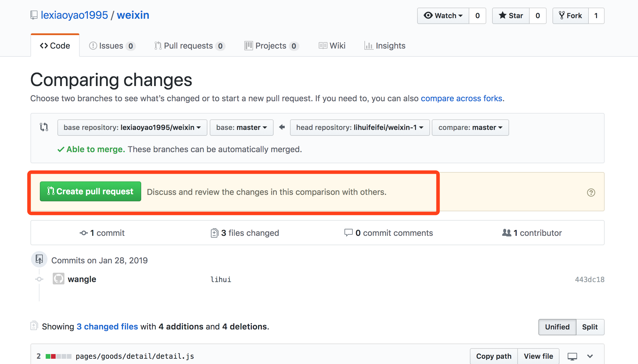Image resolution: width=638 pixels, height=364 pixels.
Task: Click the green checkmark next to Able to merge
Action: (x=61, y=150)
